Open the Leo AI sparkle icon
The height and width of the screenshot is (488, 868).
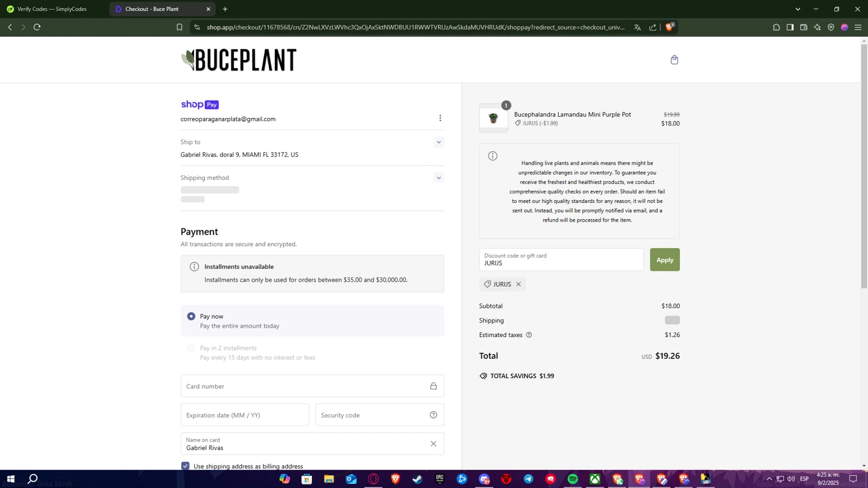(817, 27)
